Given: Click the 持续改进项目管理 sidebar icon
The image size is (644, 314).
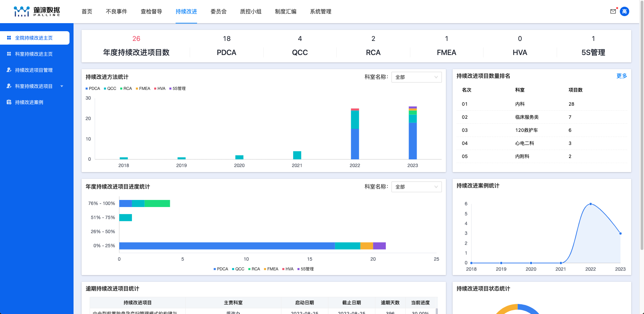Looking at the screenshot, I should tap(9, 70).
